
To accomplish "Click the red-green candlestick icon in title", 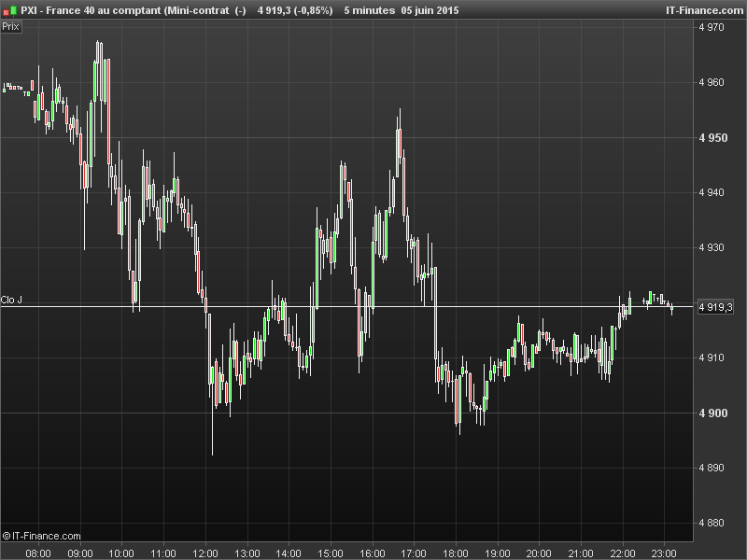I will point(10,10).
